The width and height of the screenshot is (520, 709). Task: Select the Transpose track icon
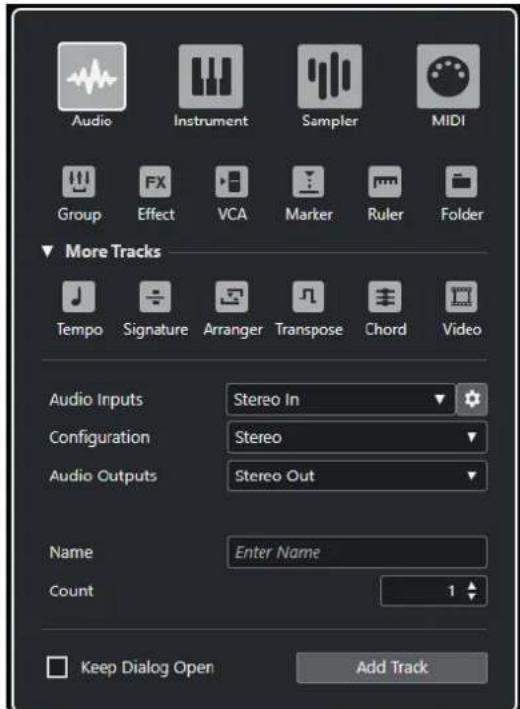coord(308,297)
